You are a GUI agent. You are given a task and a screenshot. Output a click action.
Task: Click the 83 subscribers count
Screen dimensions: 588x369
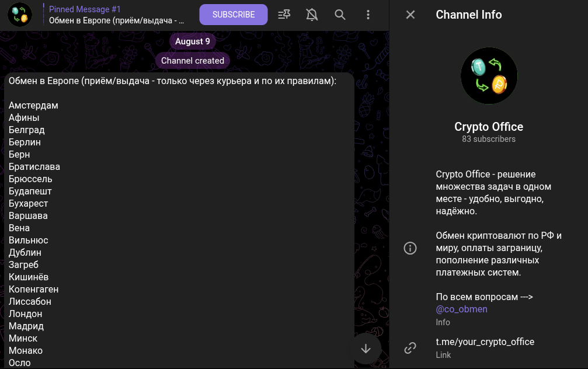pyautogui.click(x=489, y=139)
